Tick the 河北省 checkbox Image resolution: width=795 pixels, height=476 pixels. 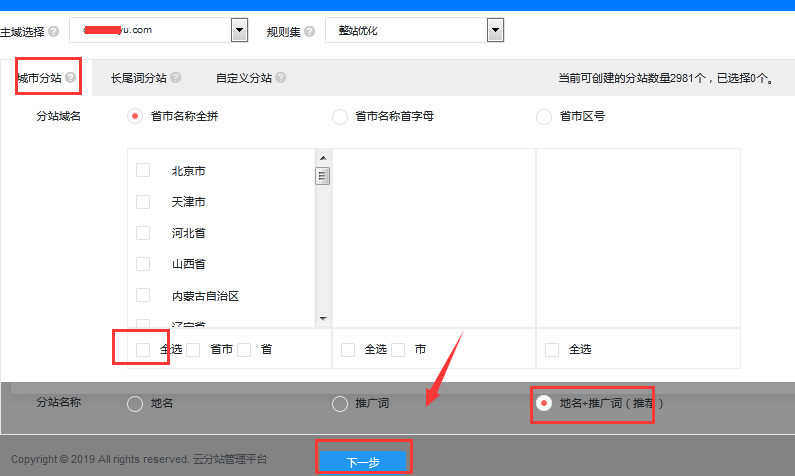(x=143, y=233)
